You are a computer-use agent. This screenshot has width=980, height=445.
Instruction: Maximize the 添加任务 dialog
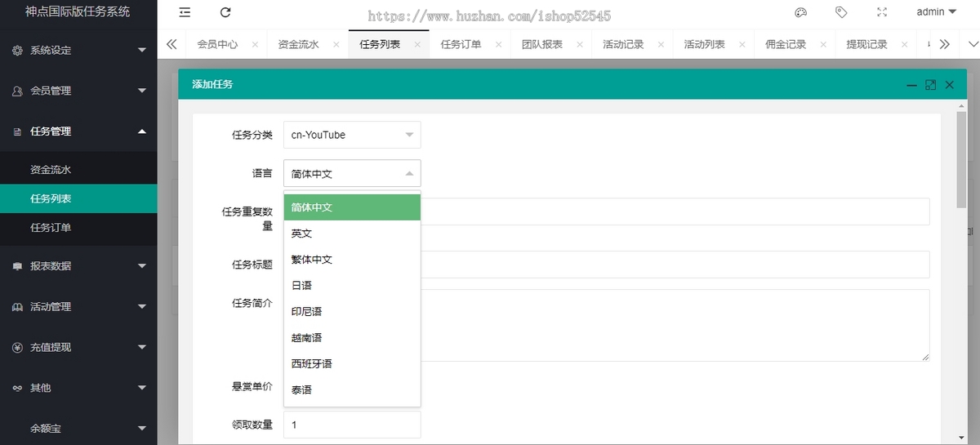pos(930,85)
